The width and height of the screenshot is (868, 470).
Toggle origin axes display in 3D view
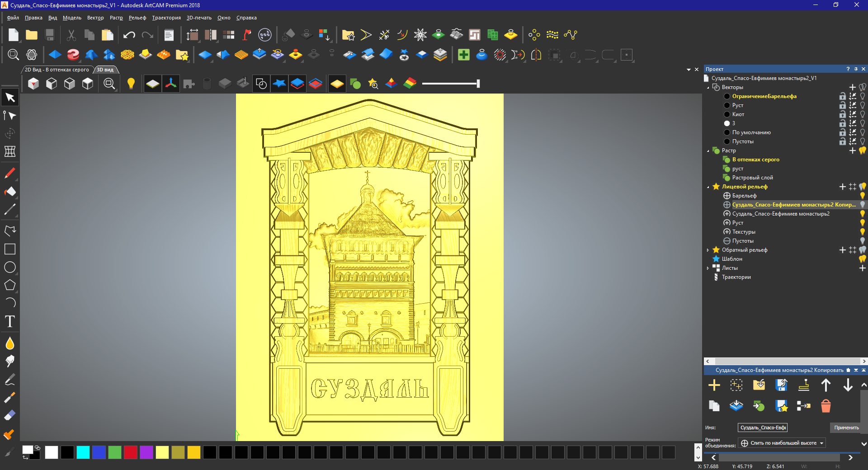pos(171,84)
